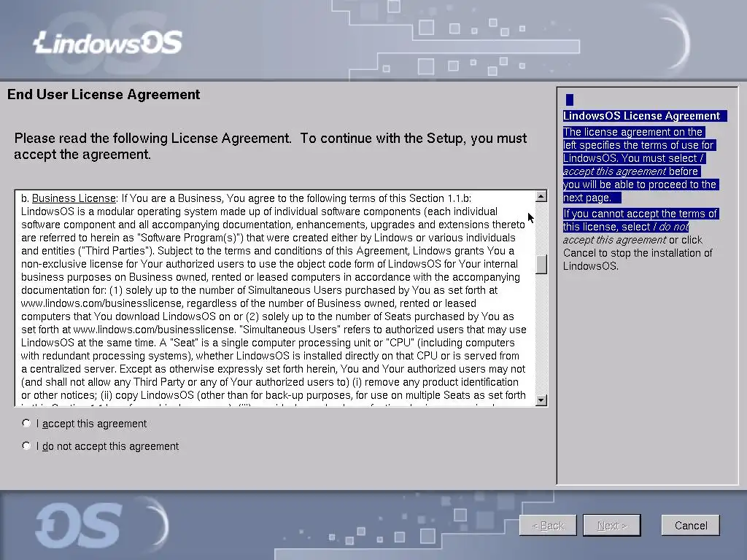Click the "End User License Agreement" heading
This screenshot has width=747, height=560.
104,94
